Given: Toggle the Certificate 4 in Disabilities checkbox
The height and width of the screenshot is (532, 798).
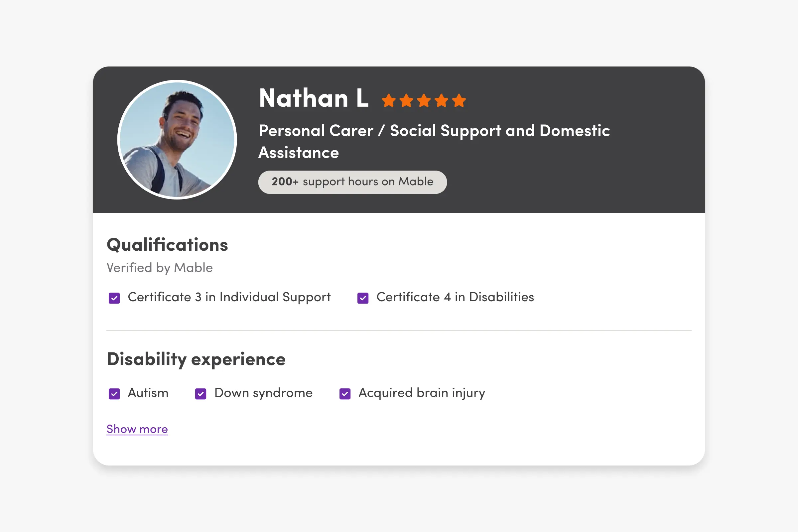Looking at the screenshot, I should (x=363, y=298).
